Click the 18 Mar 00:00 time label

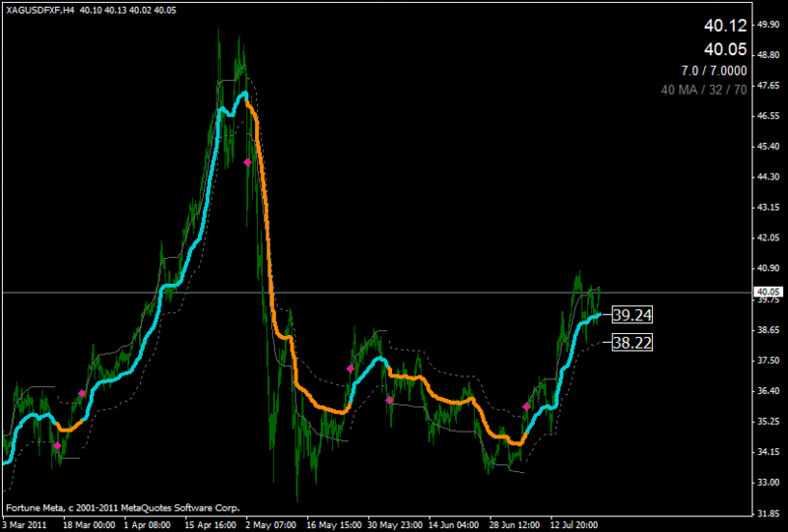pyautogui.click(x=89, y=525)
